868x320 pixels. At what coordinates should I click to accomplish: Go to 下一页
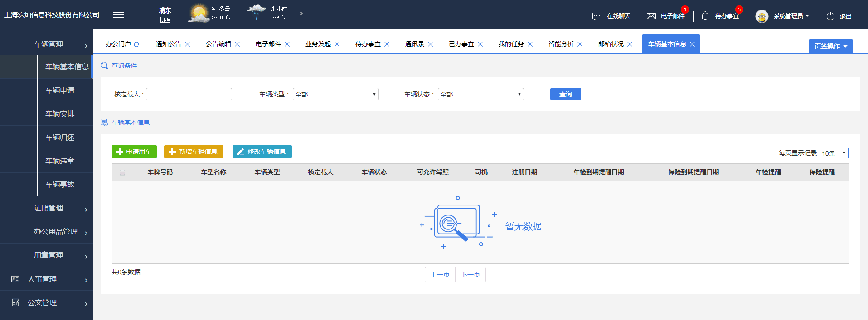(x=470, y=275)
